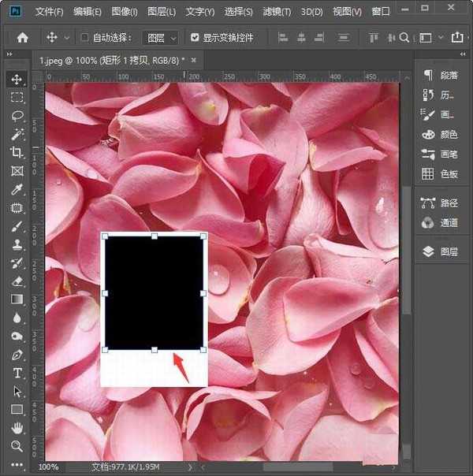Open the 图层 auto-select dropdown
Screen dimensions: 473x476
click(x=162, y=37)
